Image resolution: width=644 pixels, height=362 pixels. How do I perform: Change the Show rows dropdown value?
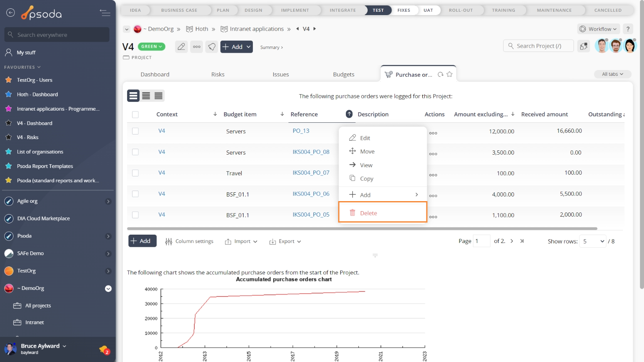coord(593,241)
